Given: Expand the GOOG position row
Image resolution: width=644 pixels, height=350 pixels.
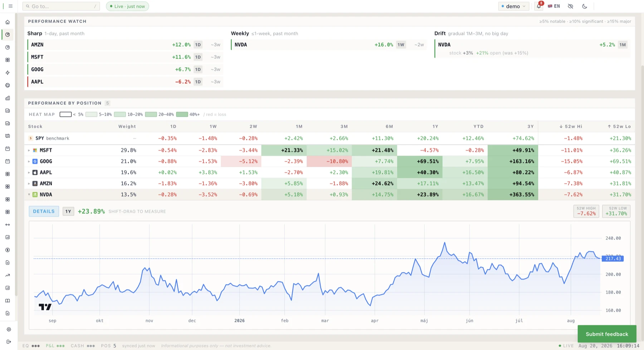Looking at the screenshot, I should [x=29, y=161].
